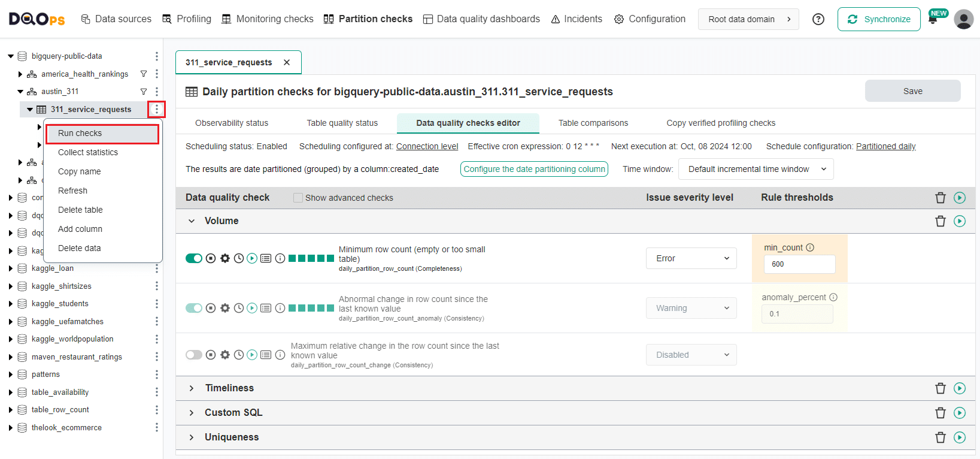Tick Show advanced checks checkbox

pos(298,198)
